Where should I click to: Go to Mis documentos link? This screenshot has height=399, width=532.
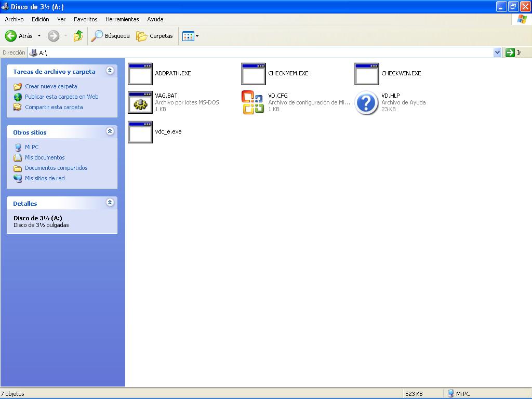[45, 157]
